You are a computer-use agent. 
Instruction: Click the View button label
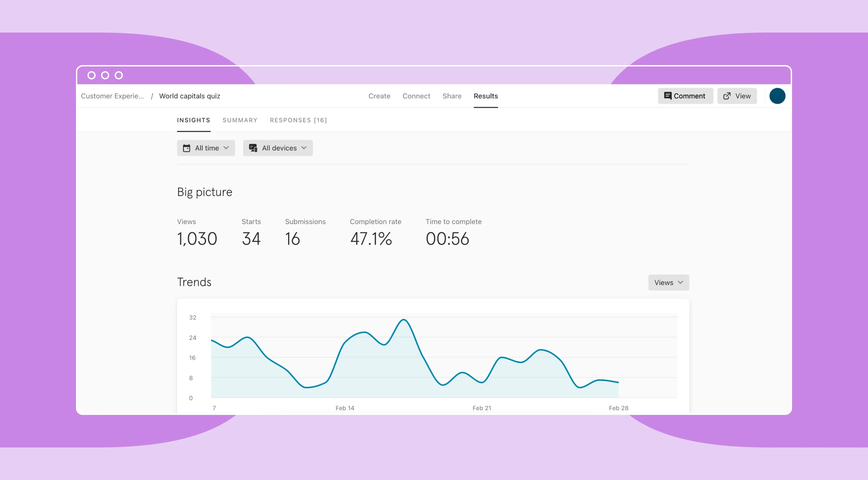(x=743, y=96)
